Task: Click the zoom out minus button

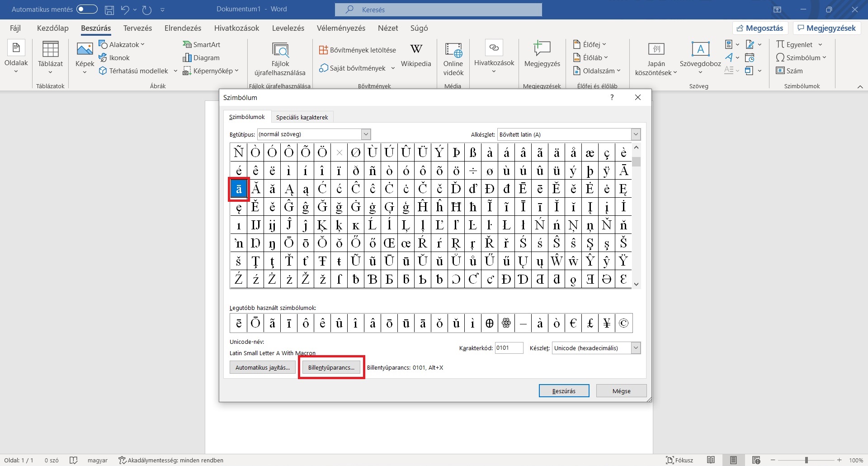Action: pyautogui.click(x=773, y=460)
